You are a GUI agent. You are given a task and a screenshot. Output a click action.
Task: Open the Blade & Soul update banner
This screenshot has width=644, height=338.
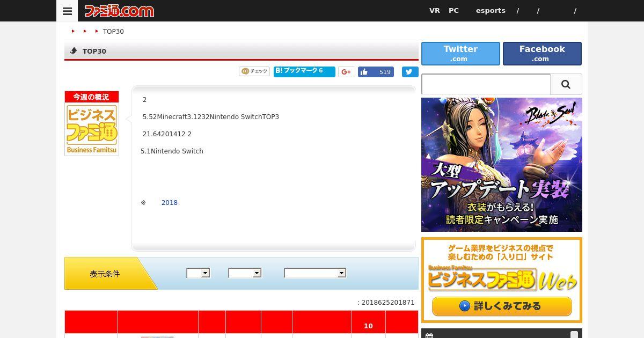click(502, 165)
